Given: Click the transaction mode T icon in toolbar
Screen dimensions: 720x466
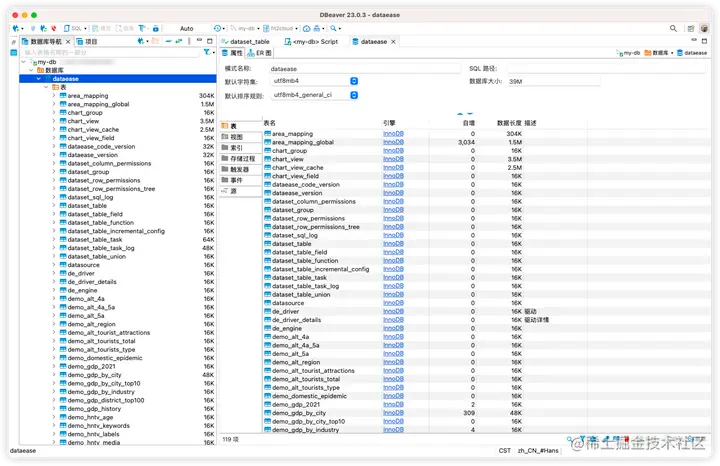Looking at the screenshot, I should point(142,28).
